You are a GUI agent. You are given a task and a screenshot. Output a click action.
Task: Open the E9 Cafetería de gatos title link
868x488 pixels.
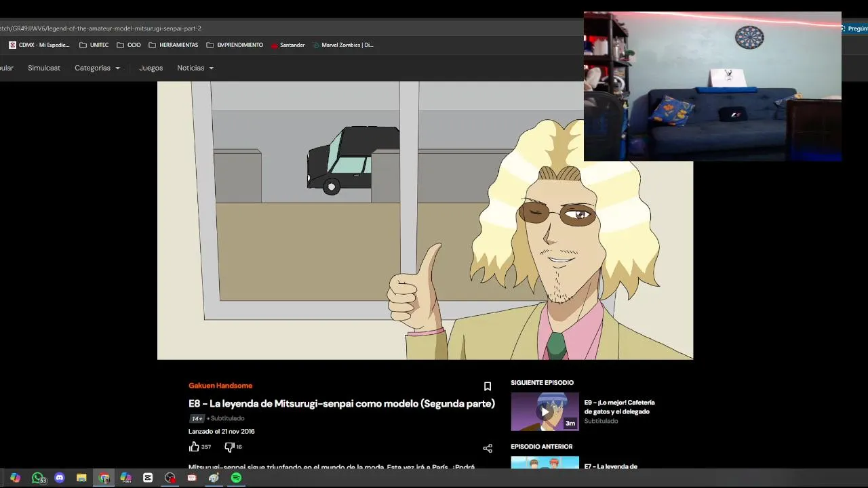tap(619, 407)
